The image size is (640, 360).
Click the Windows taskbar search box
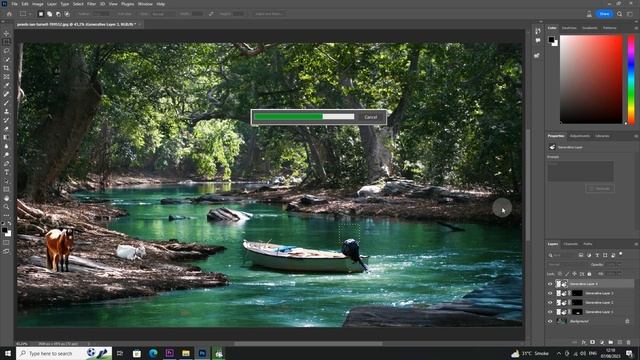pos(64,353)
